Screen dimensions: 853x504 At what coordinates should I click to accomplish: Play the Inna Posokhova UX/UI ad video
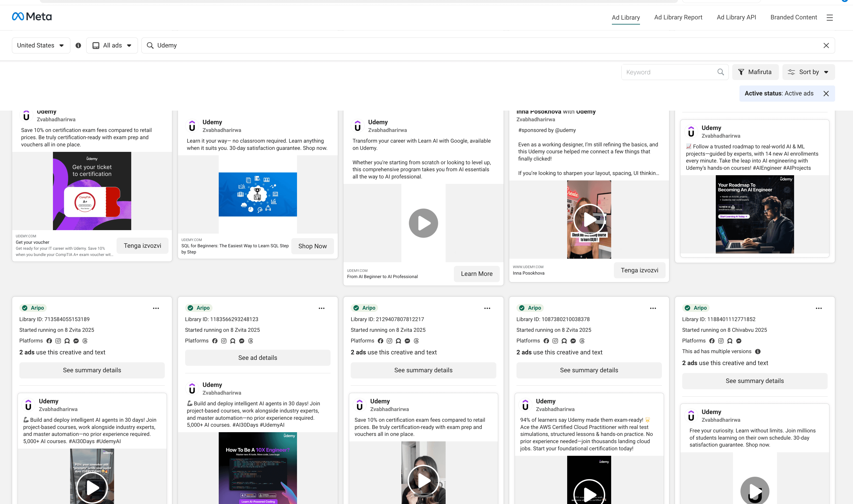[589, 219]
